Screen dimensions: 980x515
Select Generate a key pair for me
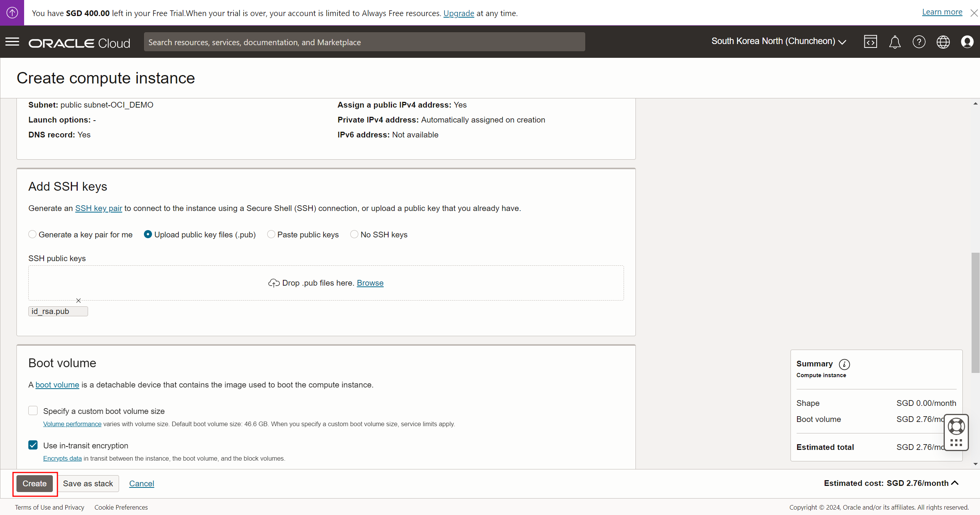tap(33, 234)
